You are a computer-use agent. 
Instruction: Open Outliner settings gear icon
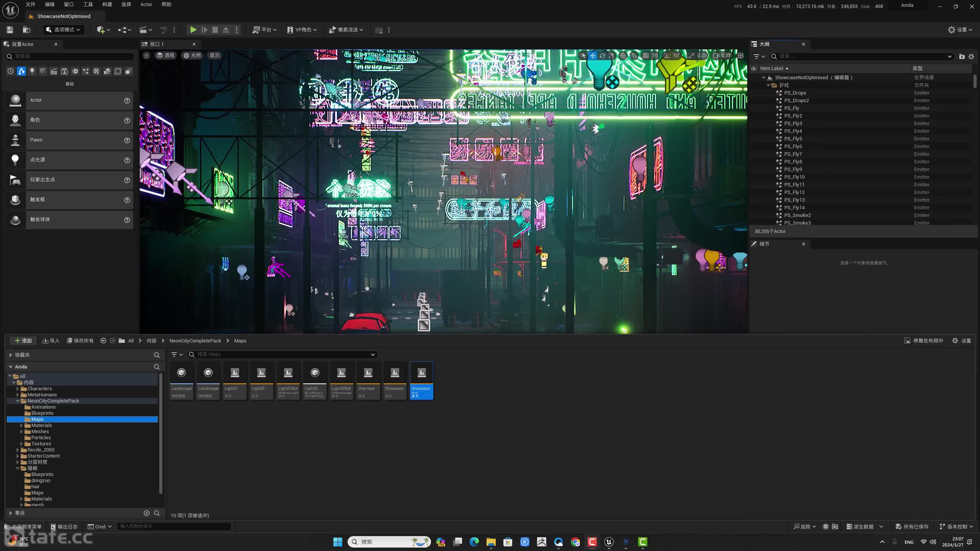(971, 56)
